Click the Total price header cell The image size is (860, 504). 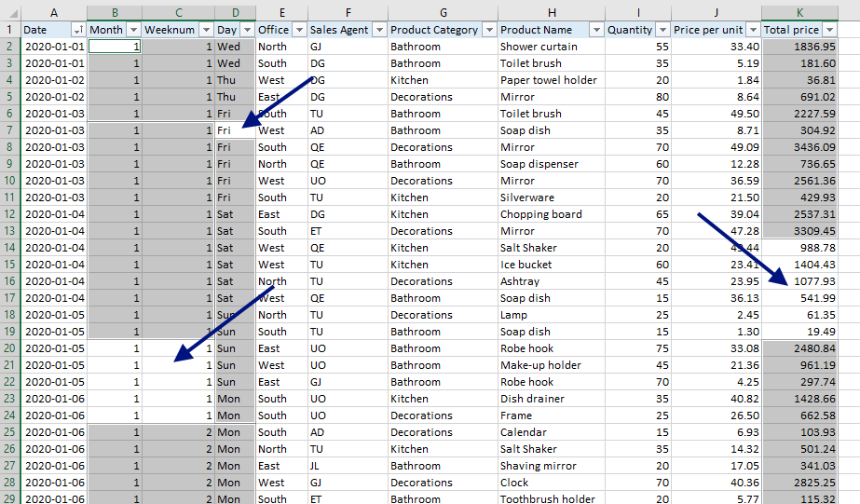pyautogui.click(x=799, y=30)
